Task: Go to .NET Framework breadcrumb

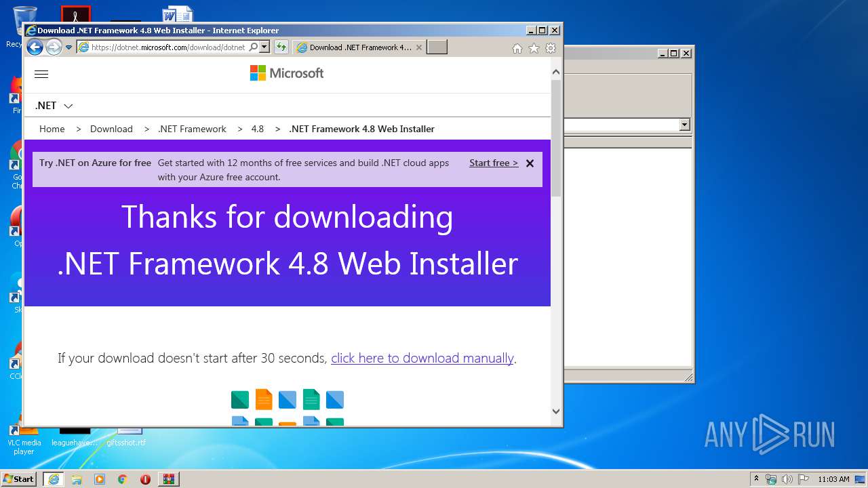Action: tap(192, 129)
